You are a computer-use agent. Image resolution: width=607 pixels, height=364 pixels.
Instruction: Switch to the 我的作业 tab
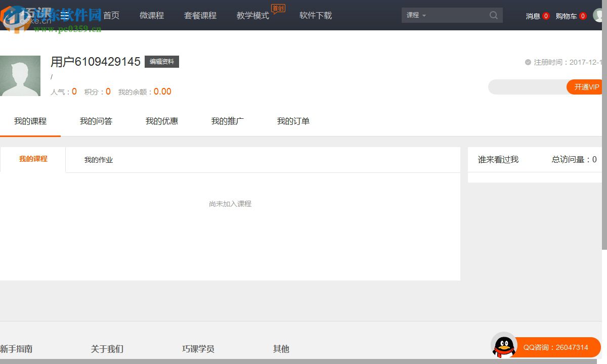pos(99,159)
